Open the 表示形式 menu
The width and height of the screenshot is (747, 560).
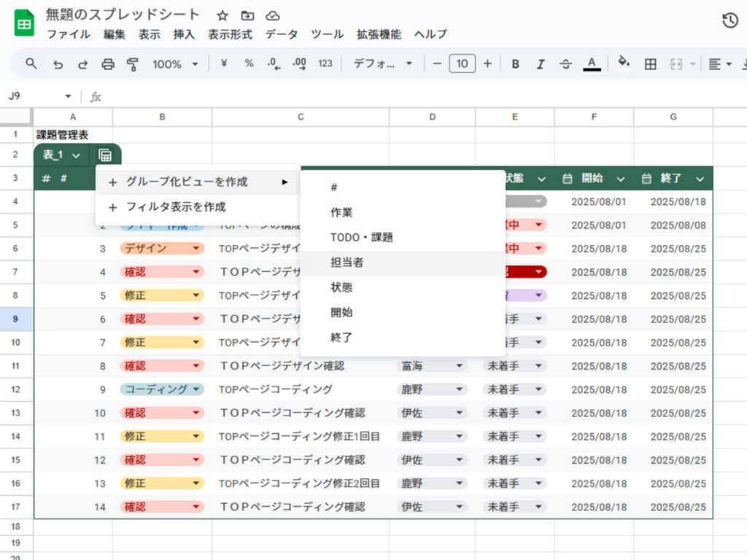tap(230, 34)
